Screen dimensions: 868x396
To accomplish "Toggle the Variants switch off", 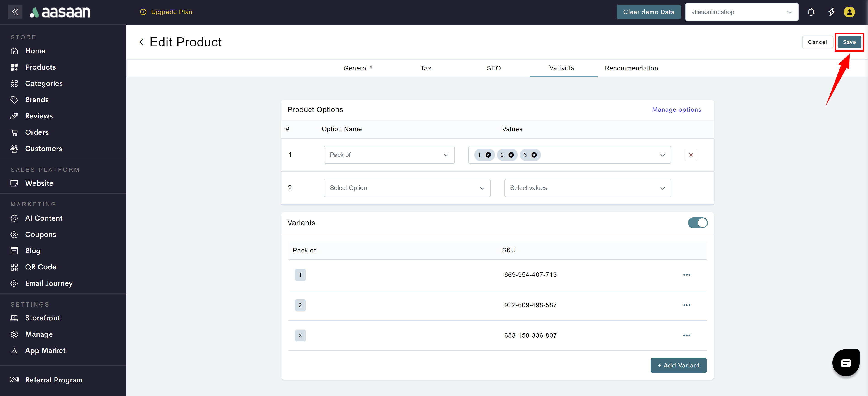I will point(697,223).
